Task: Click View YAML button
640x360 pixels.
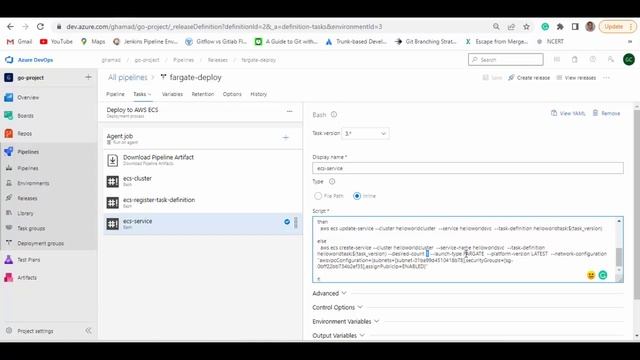Action: 568,113
